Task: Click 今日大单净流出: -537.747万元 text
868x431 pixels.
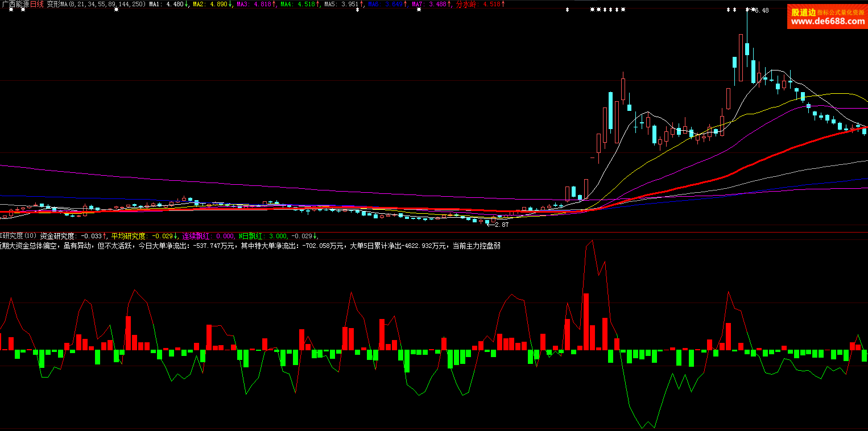Action: coord(187,246)
